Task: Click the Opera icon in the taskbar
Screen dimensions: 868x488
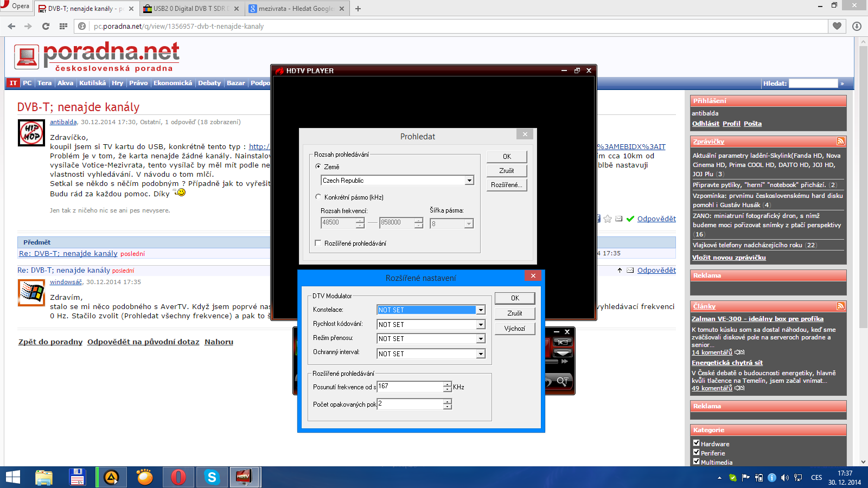Action: [x=178, y=477]
